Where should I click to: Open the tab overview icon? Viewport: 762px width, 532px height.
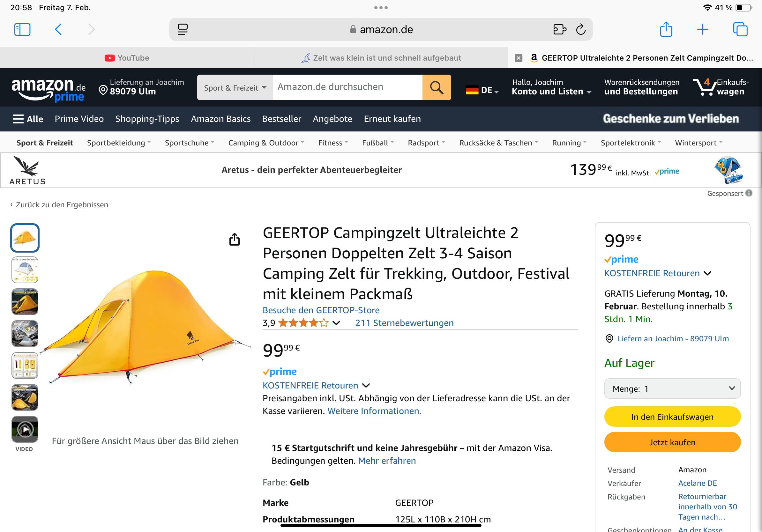(740, 30)
